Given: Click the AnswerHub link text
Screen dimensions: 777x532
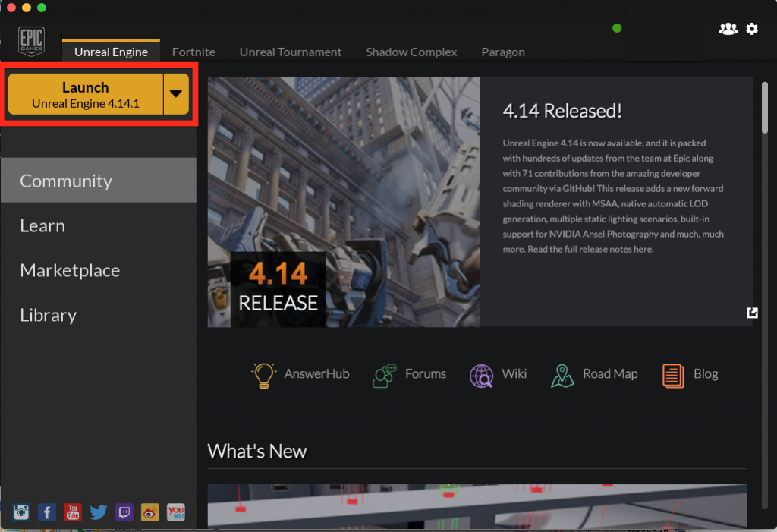Looking at the screenshot, I should (x=316, y=373).
